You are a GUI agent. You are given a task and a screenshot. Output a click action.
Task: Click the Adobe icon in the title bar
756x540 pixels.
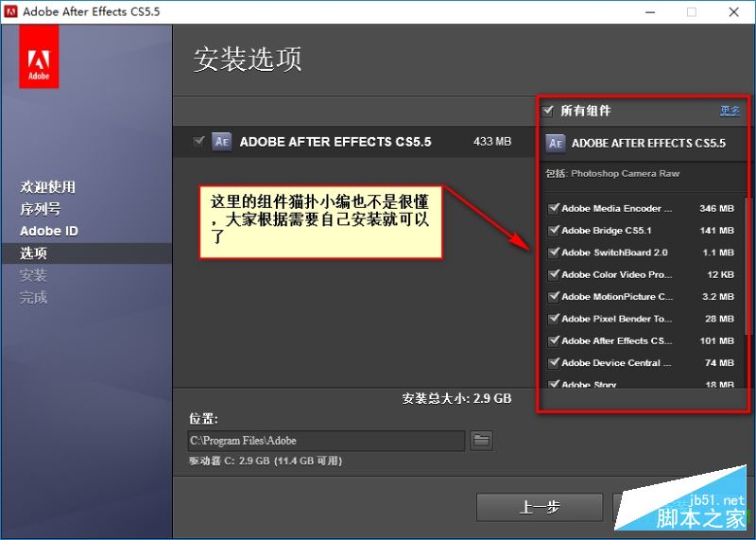coord(10,11)
